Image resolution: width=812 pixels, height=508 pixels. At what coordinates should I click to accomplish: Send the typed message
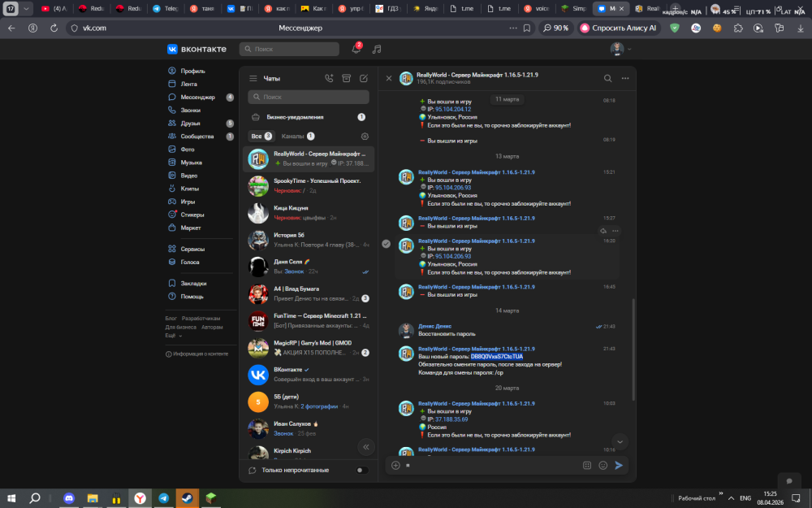click(619, 466)
